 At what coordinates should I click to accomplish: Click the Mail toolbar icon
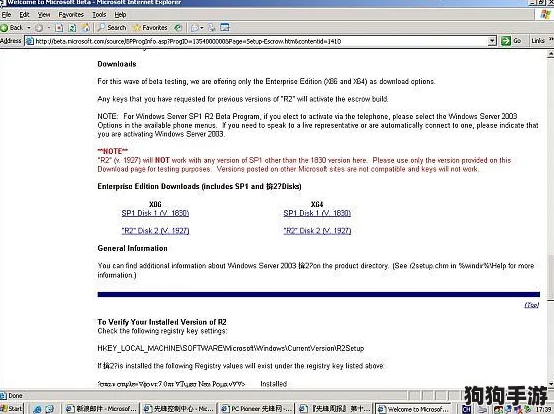194,28
